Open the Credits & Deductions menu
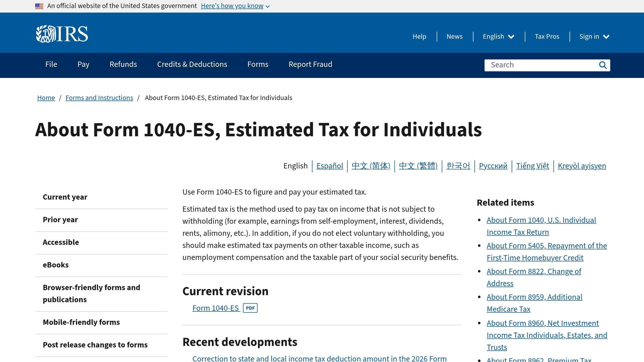The width and height of the screenshot is (644, 362). click(192, 64)
